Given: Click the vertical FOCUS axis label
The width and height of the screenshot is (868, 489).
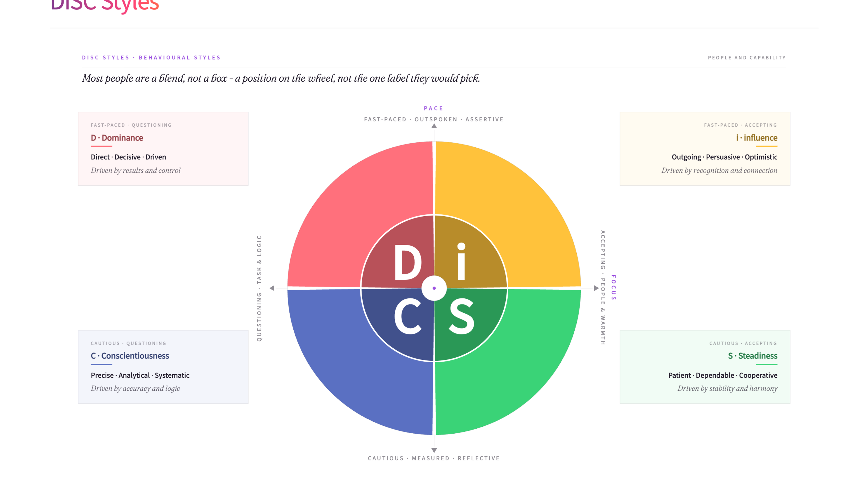Looking at the screenshot, I should click(x=614, y=288).
